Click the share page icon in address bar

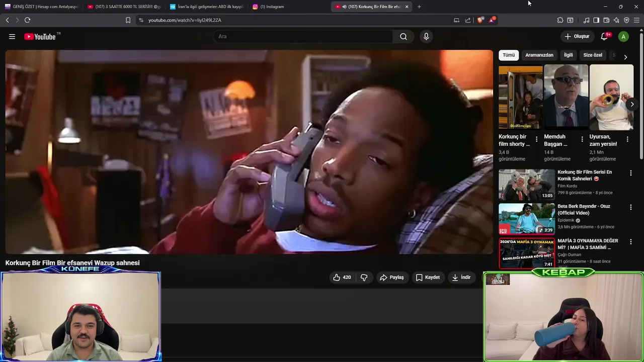click(x=468, y=20)
